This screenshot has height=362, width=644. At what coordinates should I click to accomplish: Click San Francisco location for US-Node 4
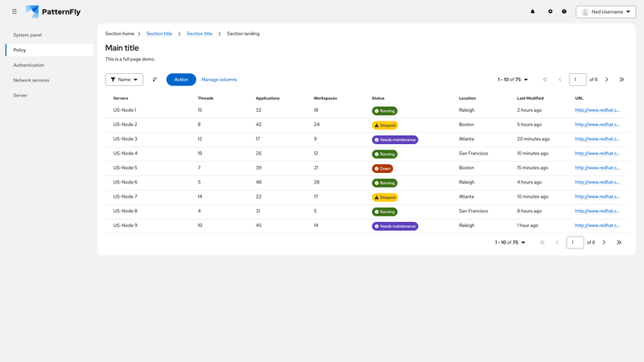[x=473, y=153]
